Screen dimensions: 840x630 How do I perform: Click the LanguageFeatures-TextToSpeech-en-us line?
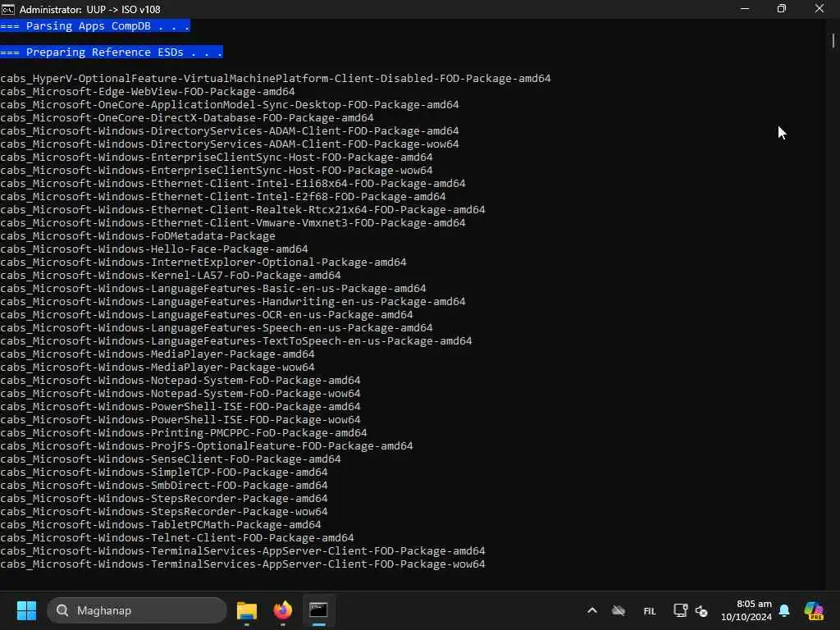[236, 340]
